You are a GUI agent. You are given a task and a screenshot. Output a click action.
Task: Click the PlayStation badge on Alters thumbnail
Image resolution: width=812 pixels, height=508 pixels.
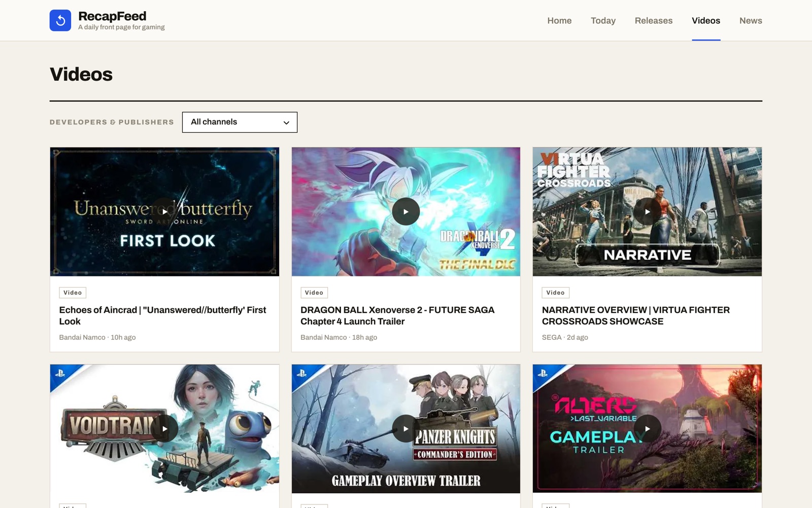click(543, 374)
